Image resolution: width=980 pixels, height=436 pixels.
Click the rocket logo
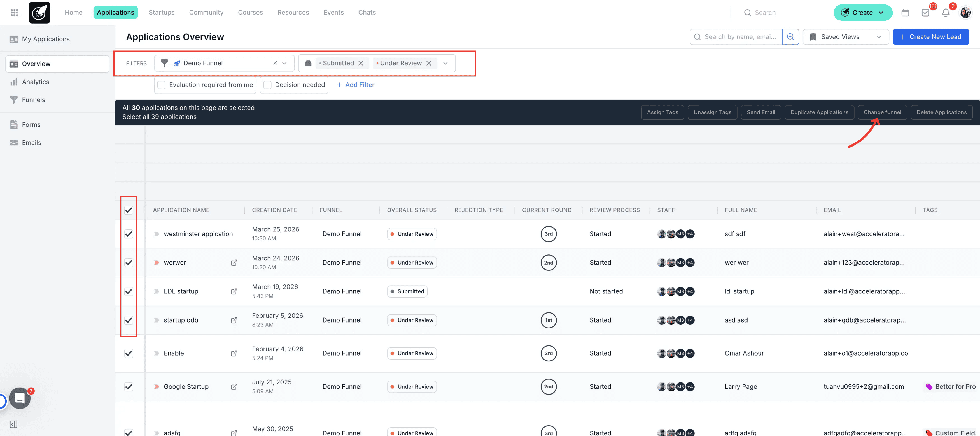point(39,12)
